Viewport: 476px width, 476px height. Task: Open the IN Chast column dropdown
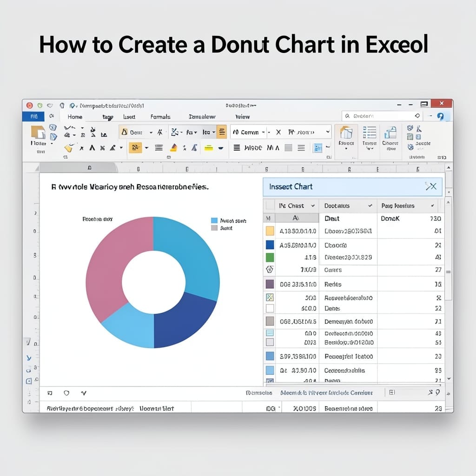point(313,206)
